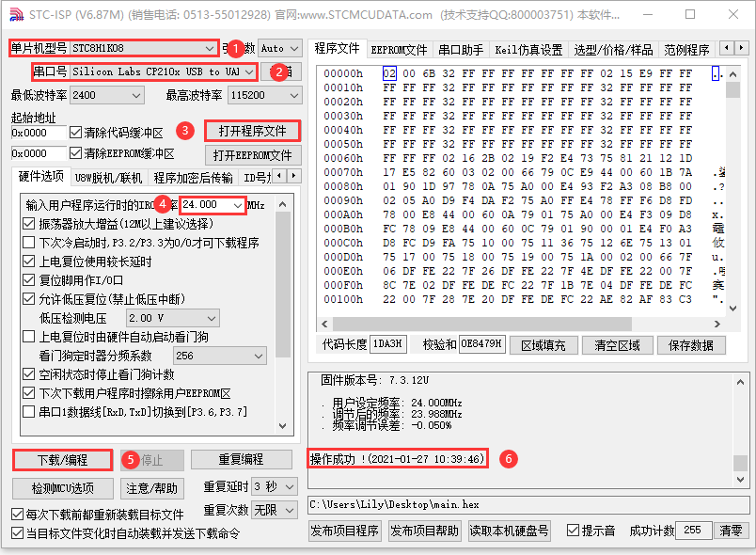This screenshot has height=555, width=756.
Task: Open low voltage detection 2.00 V dropdown
Action: coord(172,318)
